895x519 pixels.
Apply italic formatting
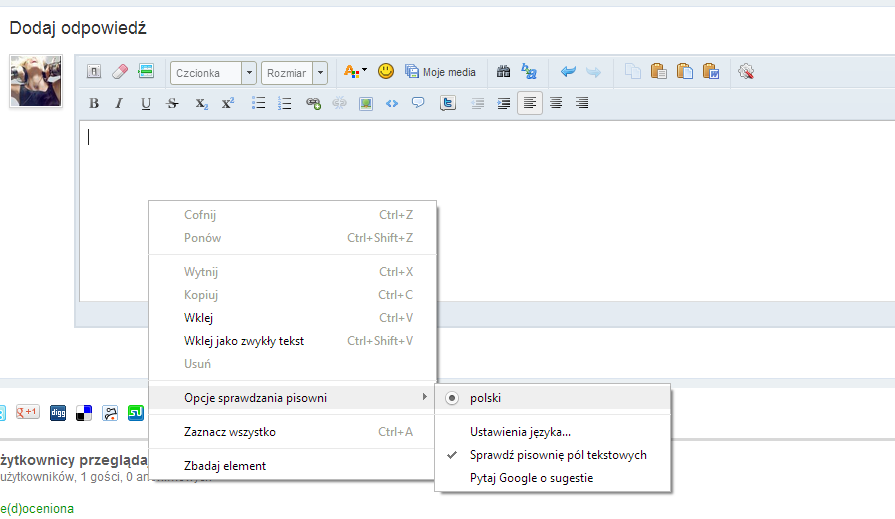119,103
